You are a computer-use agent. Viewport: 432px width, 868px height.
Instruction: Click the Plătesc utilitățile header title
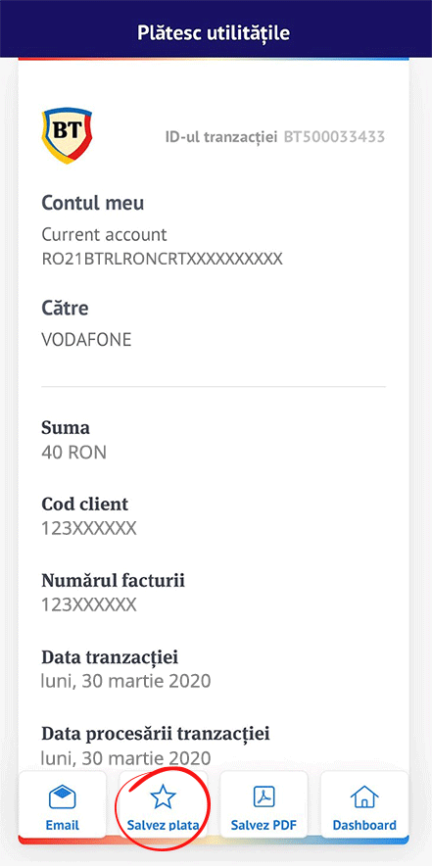coord(214,32)
